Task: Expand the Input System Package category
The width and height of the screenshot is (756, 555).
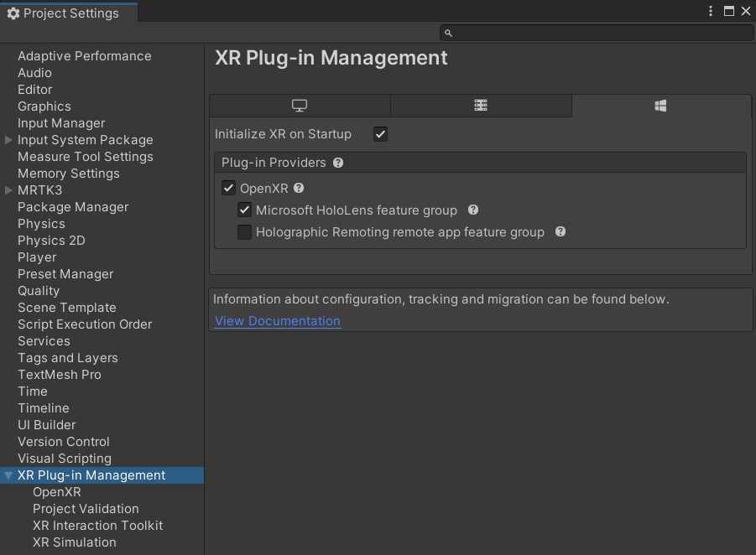Action: [x=8, y=140]
